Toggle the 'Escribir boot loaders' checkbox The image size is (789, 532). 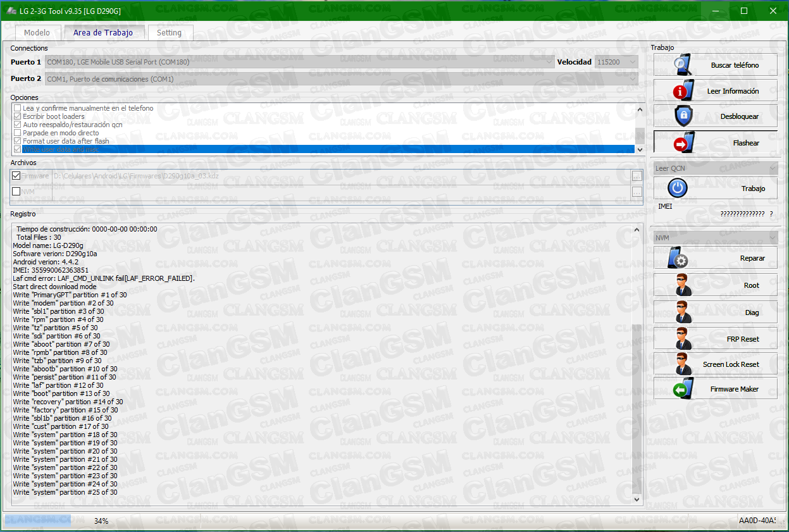(x=18, y=116)
